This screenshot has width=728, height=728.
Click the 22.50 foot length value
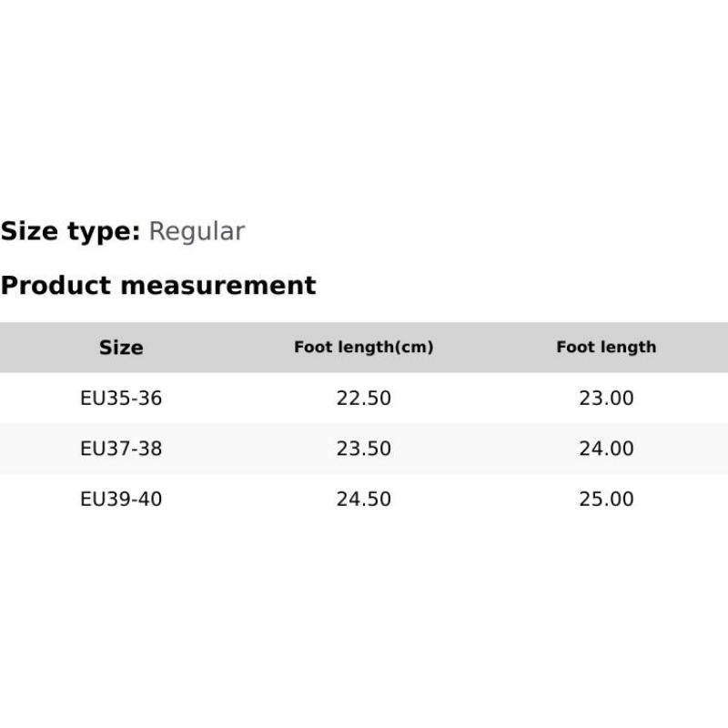(x=364, y=399)
